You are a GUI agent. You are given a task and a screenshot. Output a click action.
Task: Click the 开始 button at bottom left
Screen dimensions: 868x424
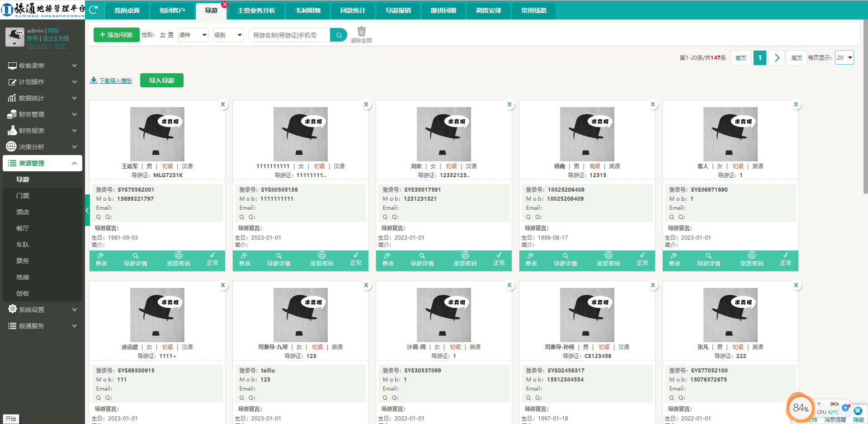click(11, 419)
